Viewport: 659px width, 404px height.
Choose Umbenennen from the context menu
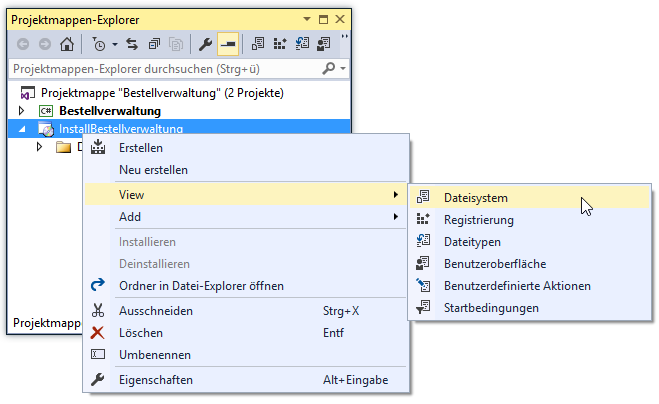[246, 355]
